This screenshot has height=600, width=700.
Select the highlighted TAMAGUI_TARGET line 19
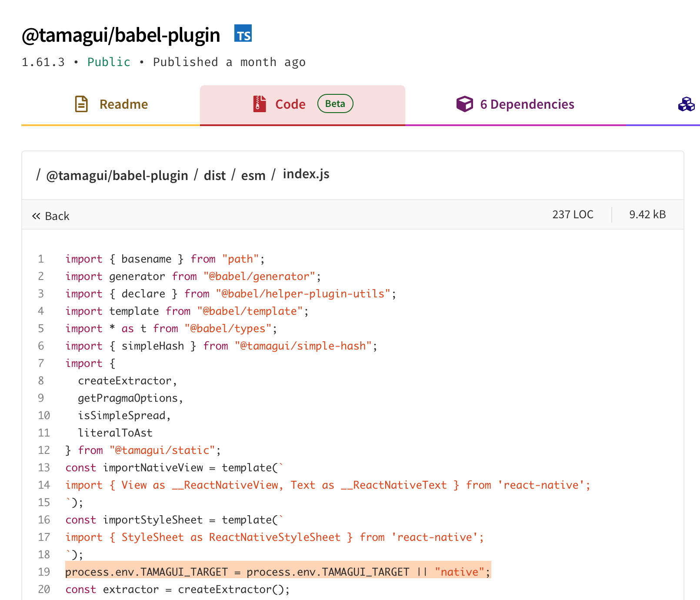pyautogui.click(x=278, y=572)
